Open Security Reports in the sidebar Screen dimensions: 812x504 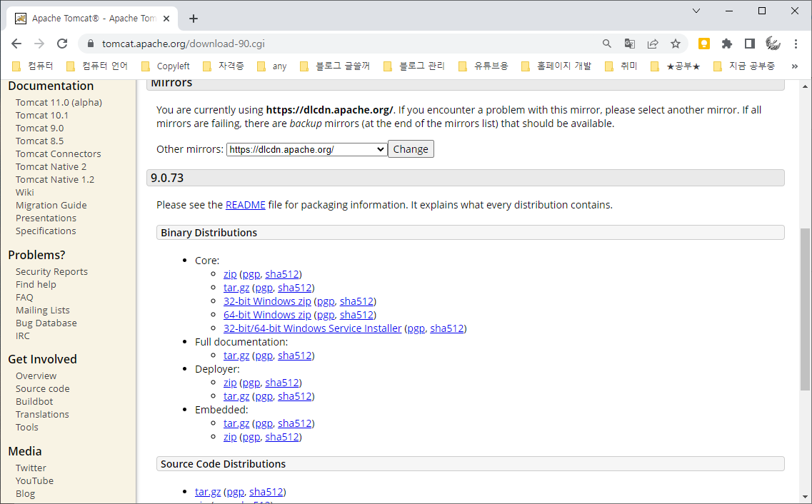coord(52,272)
